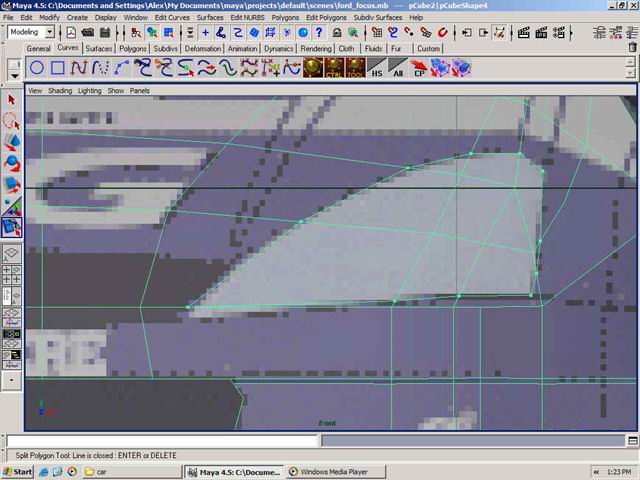This screenshot has height=480, width=640.
Task: Toggle the script editor button
Action: (631, 441)
